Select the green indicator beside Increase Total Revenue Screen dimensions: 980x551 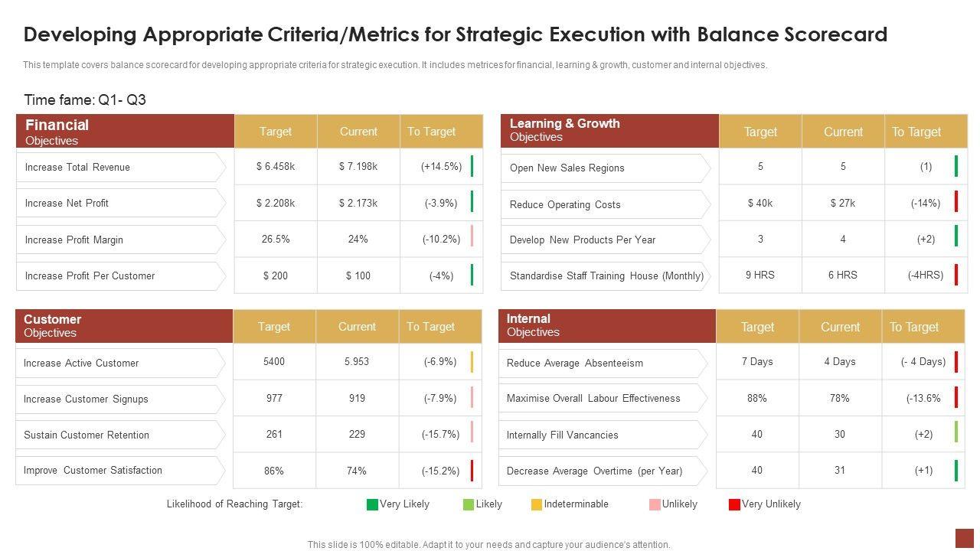tap(472, 166)
